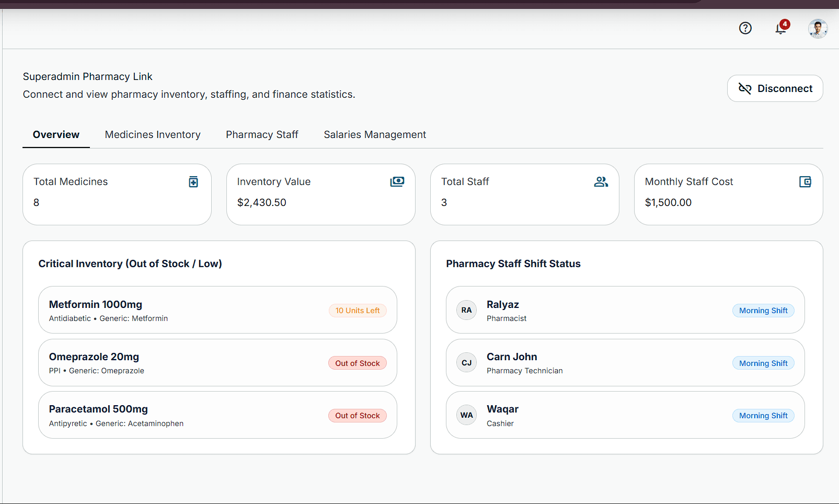Click the Monthly Staff Cost wallet icon
The image size is (839, 504).
pyautogui.click(x=805, y=181)
